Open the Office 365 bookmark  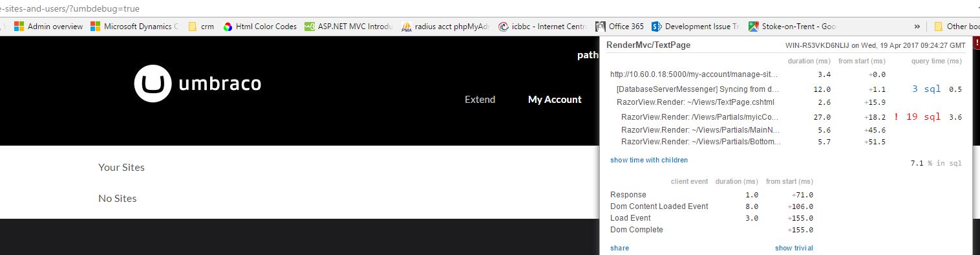[x=619, y=27]
